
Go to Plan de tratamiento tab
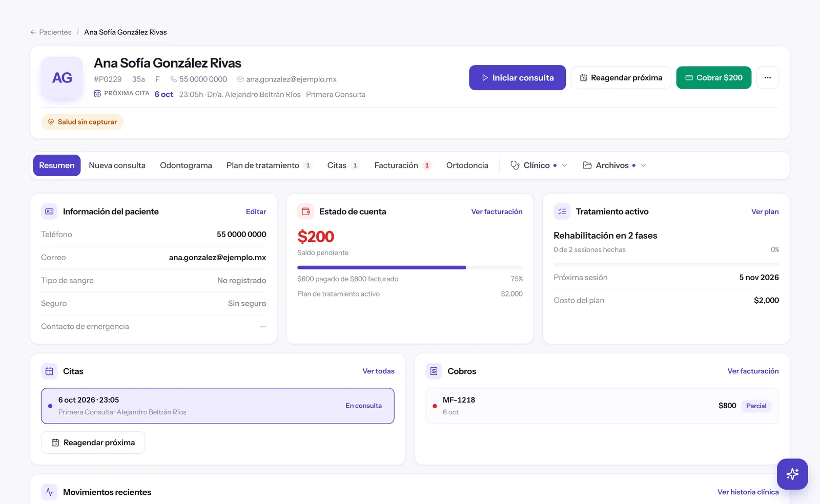269,165
